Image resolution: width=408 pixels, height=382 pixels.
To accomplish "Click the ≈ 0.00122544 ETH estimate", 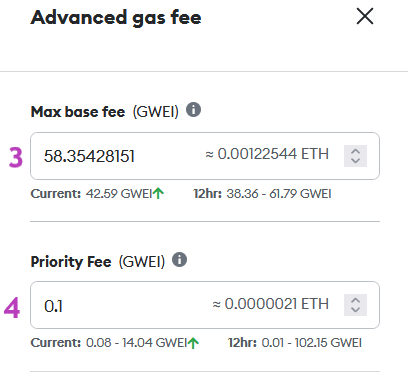I will pos(267,154).
